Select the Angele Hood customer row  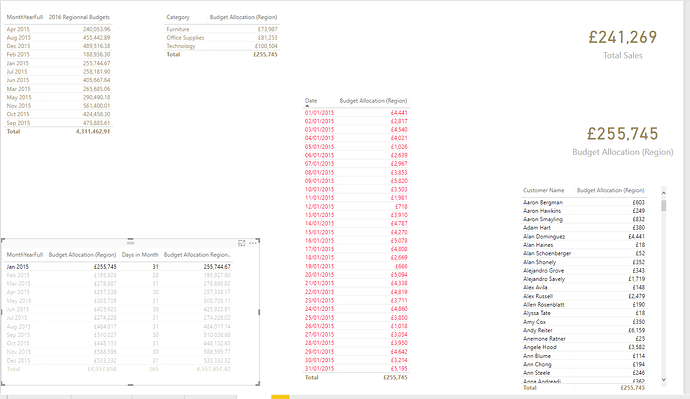pyautogui.click(x=584, y=347)
